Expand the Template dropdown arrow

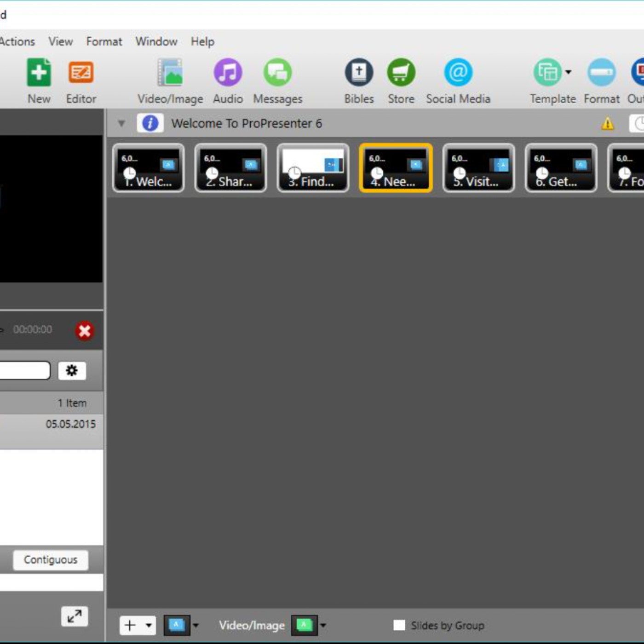[x=569, y=72]
